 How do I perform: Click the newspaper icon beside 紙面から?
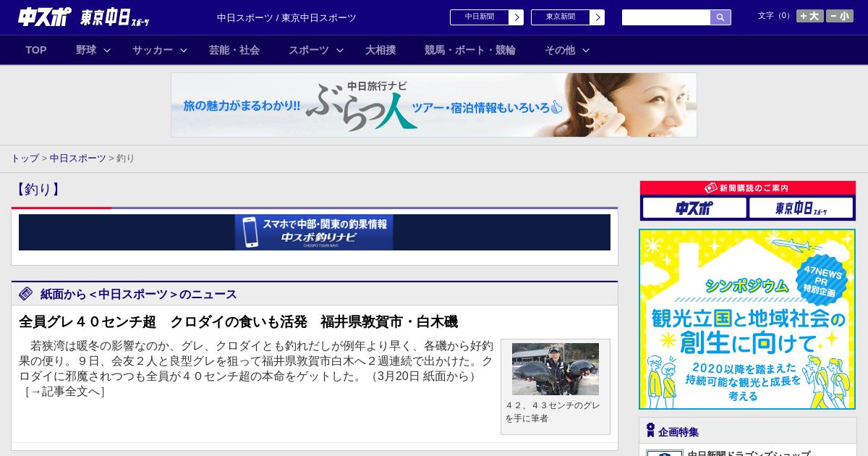26,294
